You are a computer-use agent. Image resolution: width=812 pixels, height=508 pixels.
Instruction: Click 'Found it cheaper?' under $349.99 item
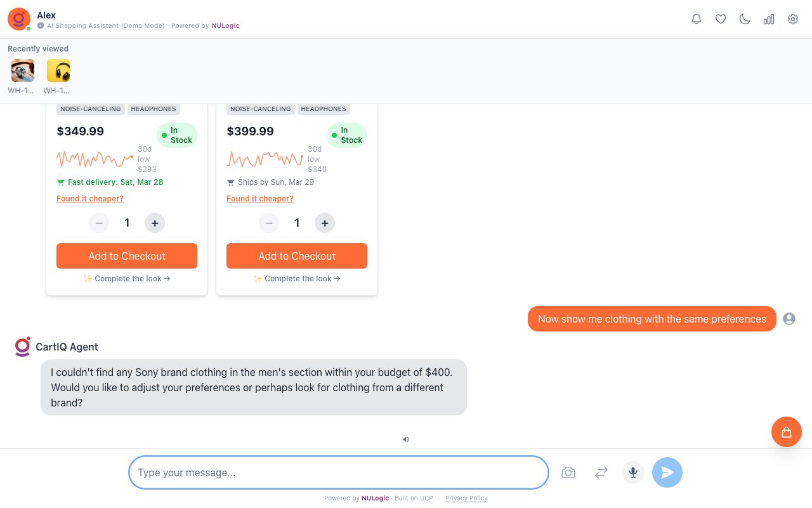90,199
